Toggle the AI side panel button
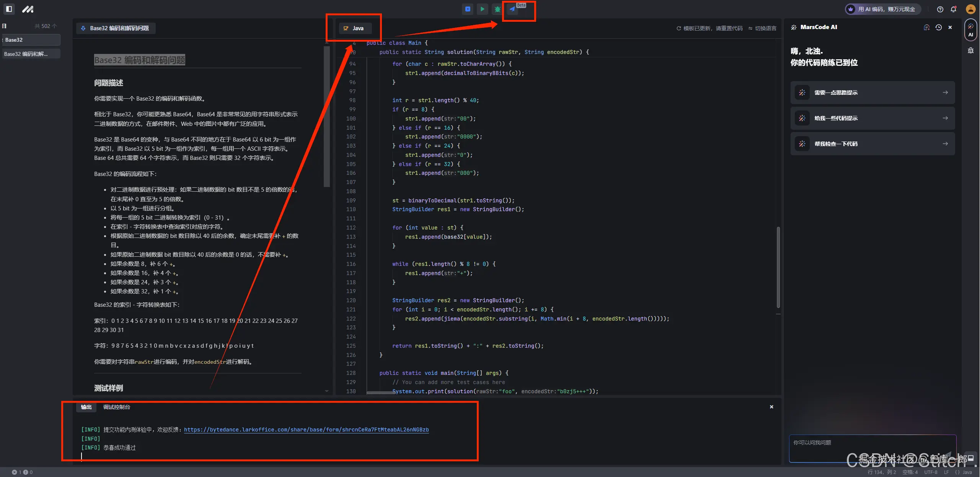 click(970, 30)
